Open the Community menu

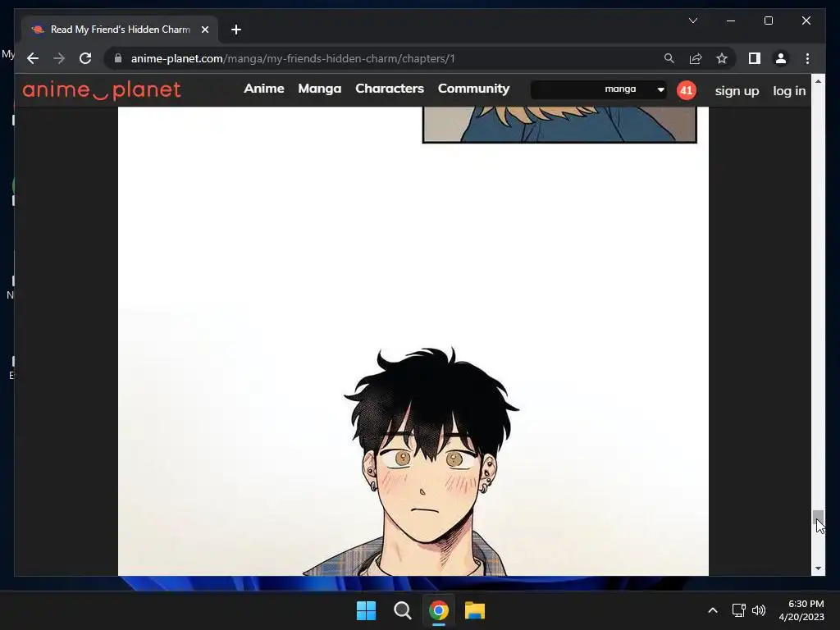(x=473, y=89)
